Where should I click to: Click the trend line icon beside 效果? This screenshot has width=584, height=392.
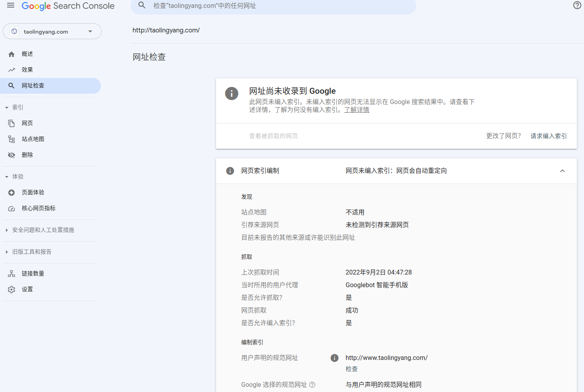11,70
